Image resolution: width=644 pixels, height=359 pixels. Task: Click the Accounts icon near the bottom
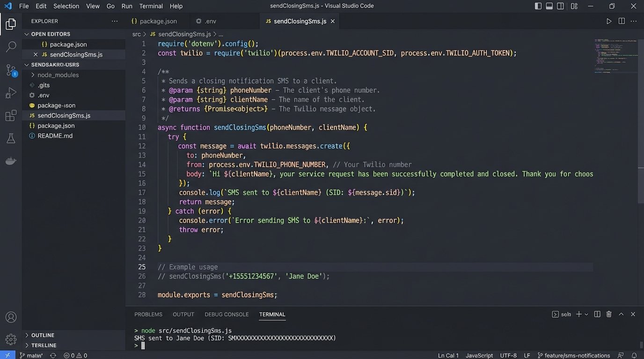tap(10, 316)
